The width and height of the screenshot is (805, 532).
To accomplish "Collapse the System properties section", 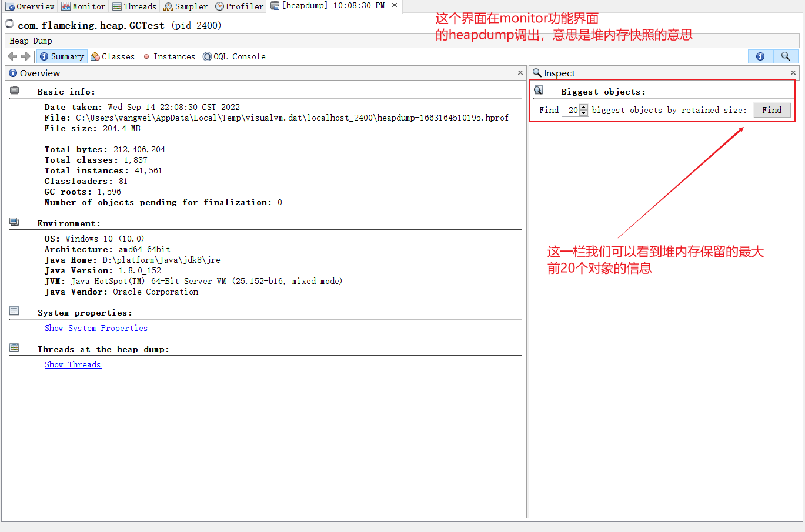I will (14, 310).
